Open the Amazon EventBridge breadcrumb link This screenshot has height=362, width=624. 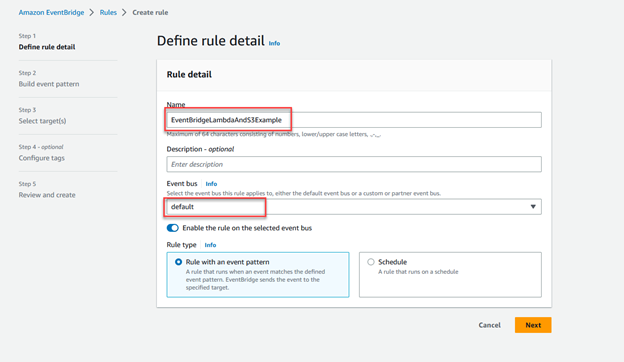pyautogui.click(x=51, y=12)
